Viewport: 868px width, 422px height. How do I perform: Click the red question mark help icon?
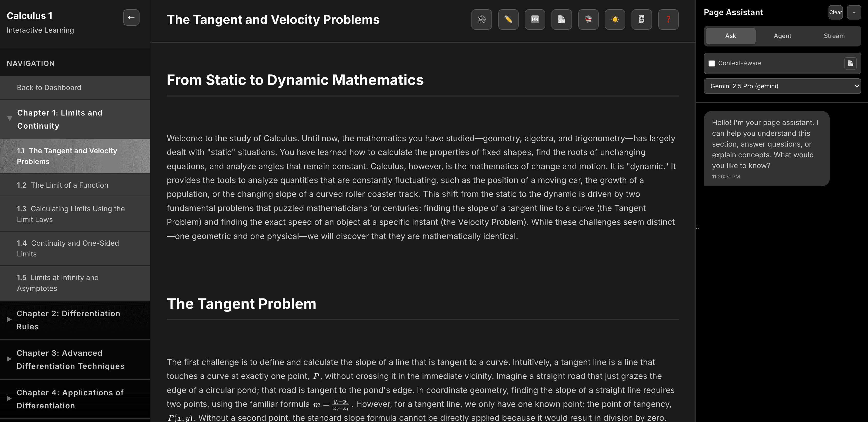coord(668,20)
